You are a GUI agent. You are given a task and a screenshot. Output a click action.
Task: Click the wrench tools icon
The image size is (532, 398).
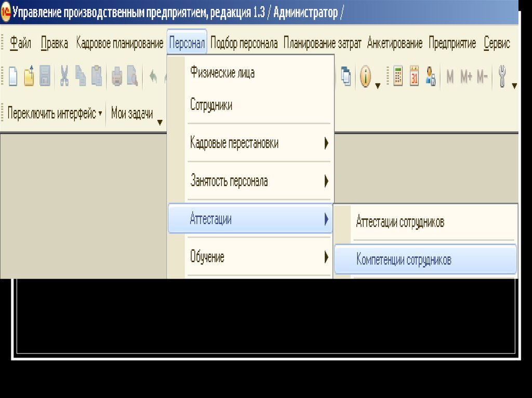tap(502, 76)
